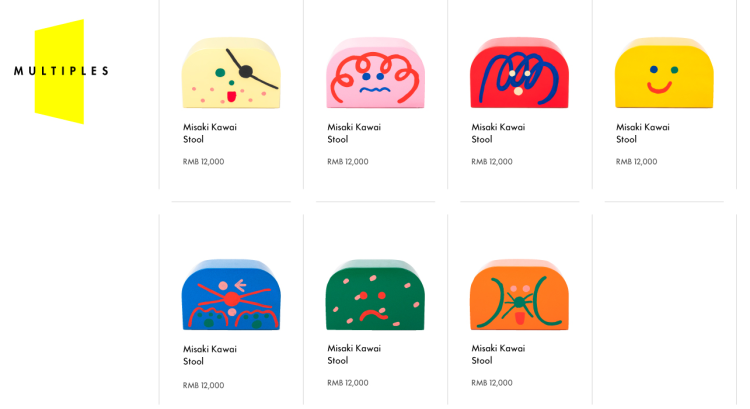Image resolution: width=750 pixels, height=409 pixels.
Task: Open the blue stool with red lines
Action: (x=232, y=295)
